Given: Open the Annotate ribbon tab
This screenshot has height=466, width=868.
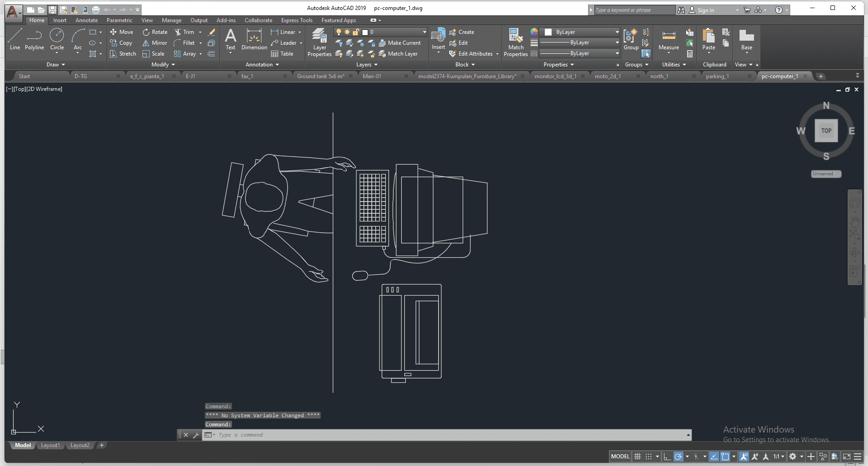Looking at the screenshot, I should tap(86, 20).
